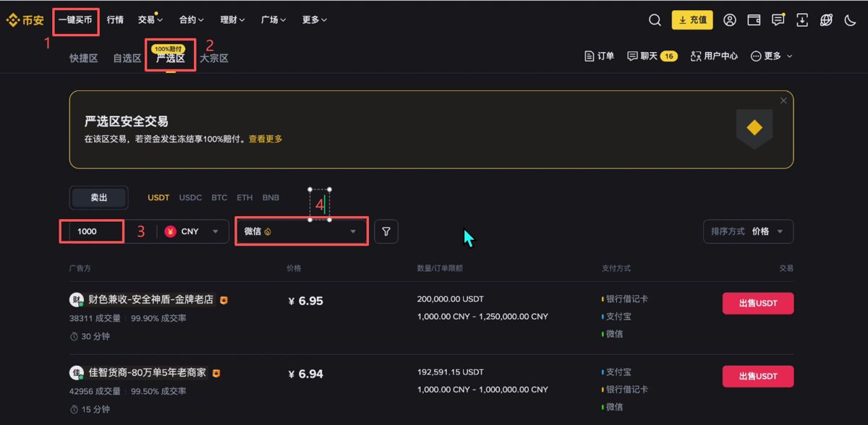
Task: Click the globe language icon
Action: (825, 20)
